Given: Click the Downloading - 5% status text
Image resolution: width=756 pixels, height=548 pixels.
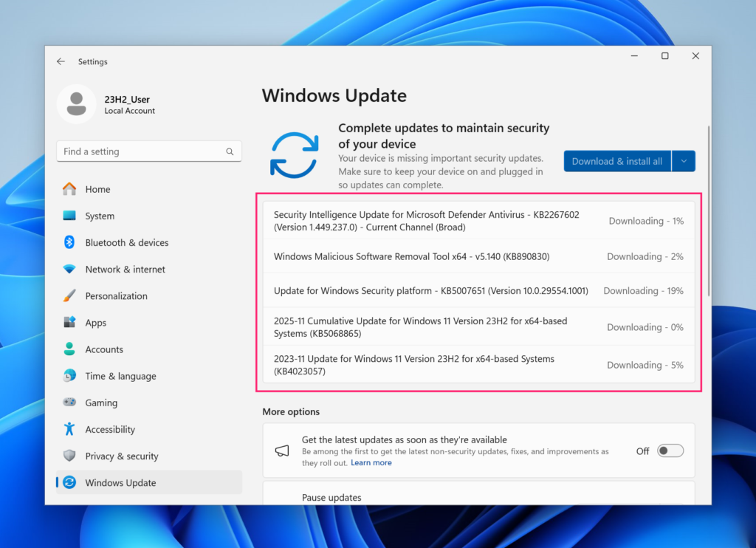Looking at the screenshot, I should (x=645, y=365).
